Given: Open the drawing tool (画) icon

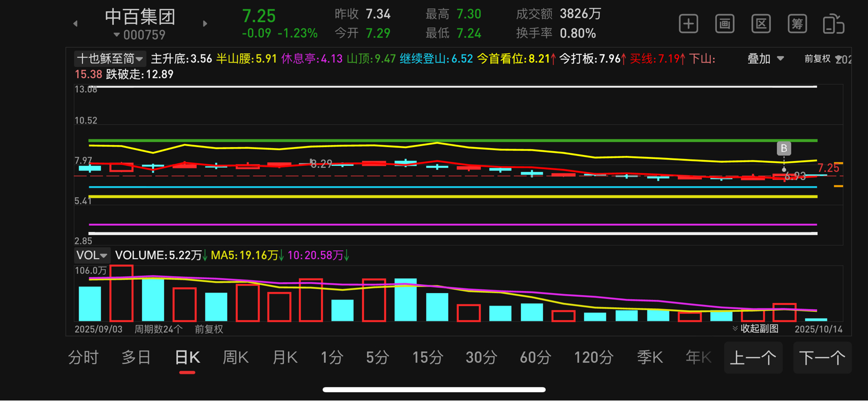Looking at the screenshot, I should (x=725, y=24).
